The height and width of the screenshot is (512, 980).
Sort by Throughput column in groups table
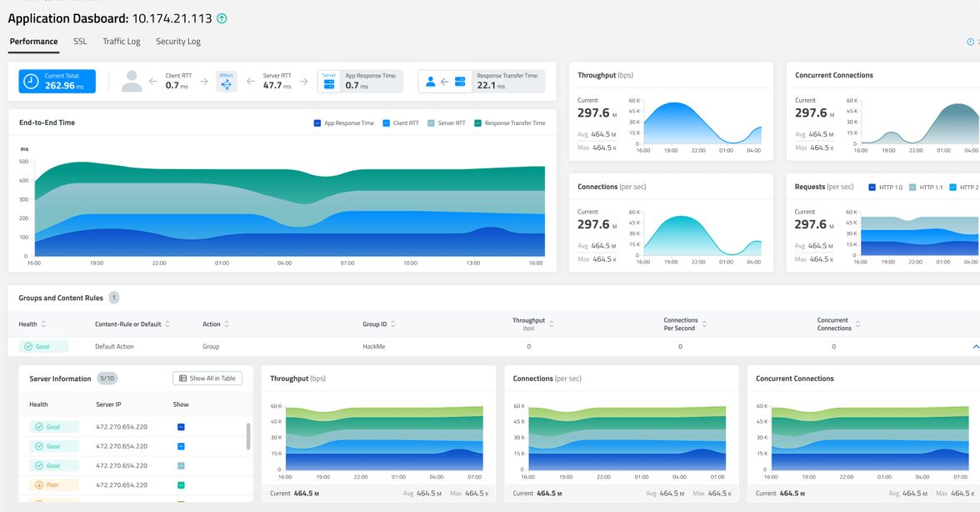pyautogui.click(x=552, y=324)
